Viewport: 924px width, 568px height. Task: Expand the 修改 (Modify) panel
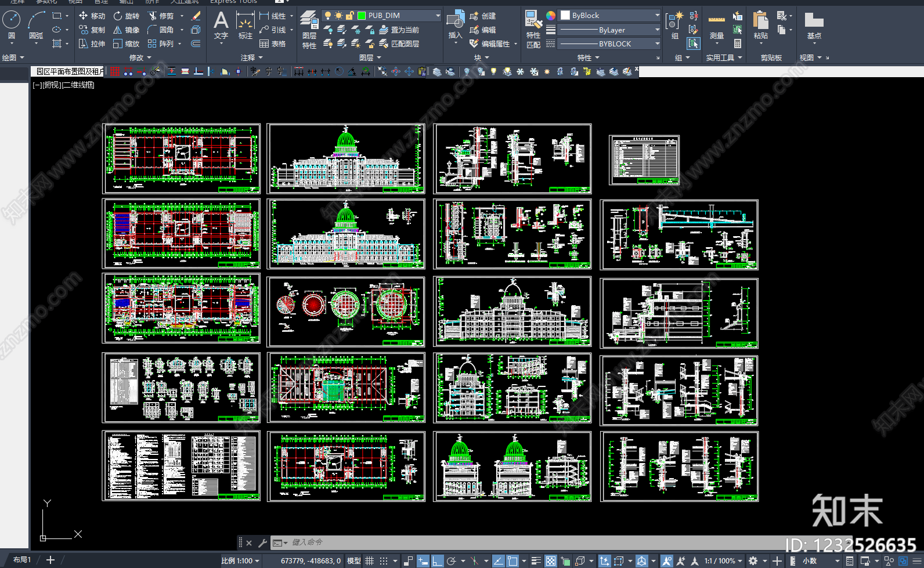(140, 57)
